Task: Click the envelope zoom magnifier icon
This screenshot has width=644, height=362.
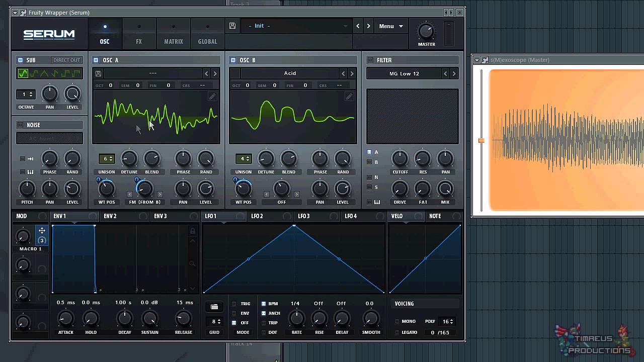Action: point(192,263)
